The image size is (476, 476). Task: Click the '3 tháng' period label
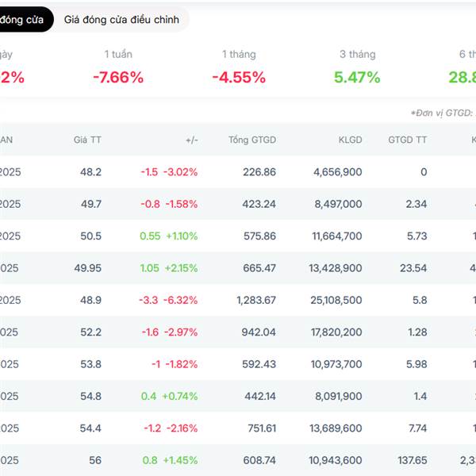tap(358, 54)
